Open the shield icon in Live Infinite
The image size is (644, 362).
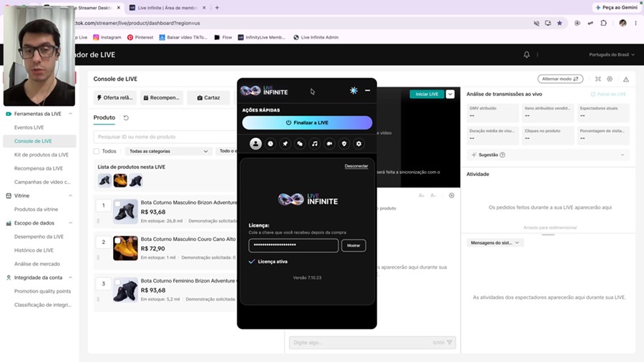click(344, 144)
